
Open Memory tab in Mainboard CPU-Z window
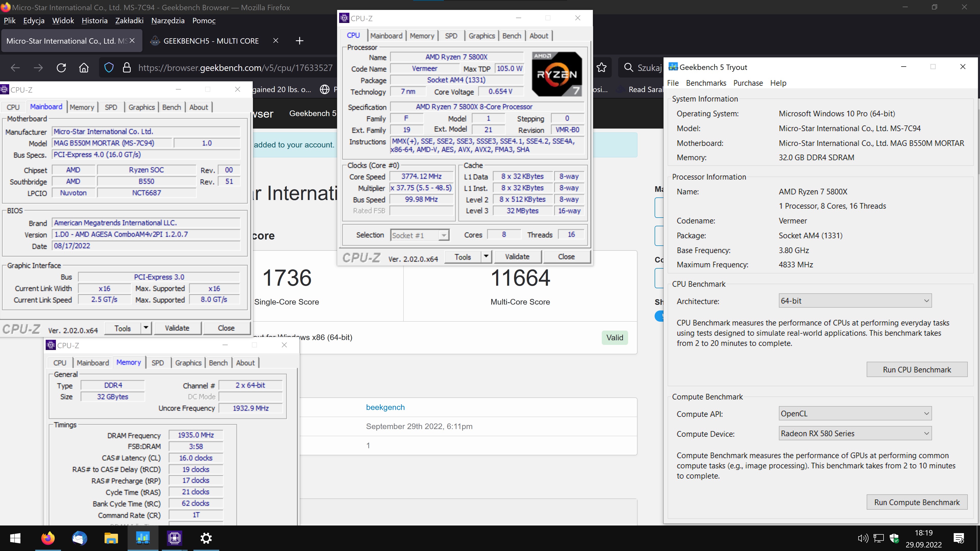pos(82,107)
